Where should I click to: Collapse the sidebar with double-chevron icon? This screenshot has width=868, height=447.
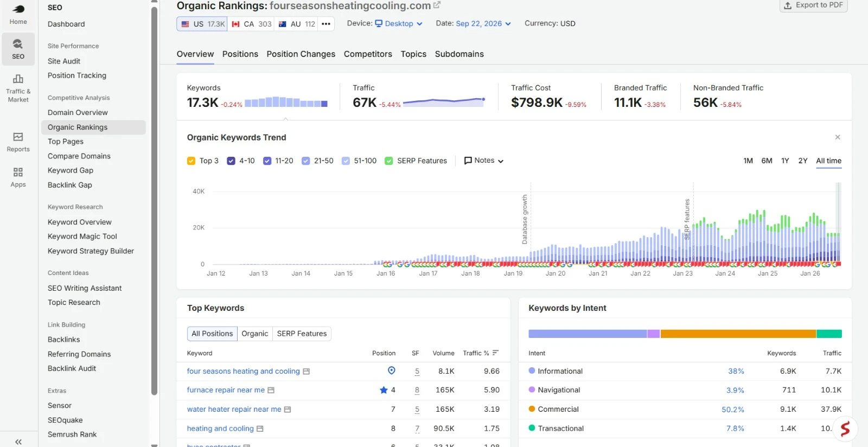(x=18, y=442)
